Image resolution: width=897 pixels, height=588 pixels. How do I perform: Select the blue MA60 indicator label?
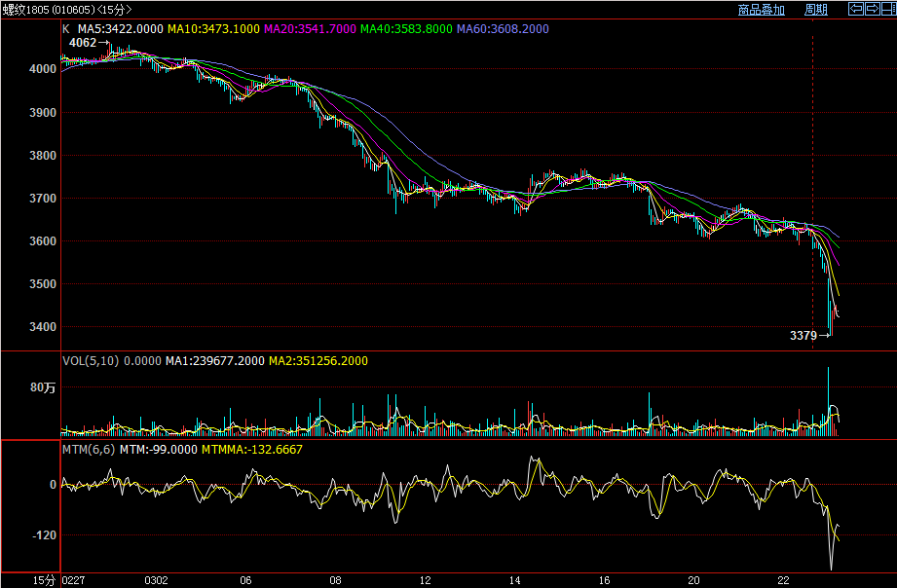click(503, 29)
